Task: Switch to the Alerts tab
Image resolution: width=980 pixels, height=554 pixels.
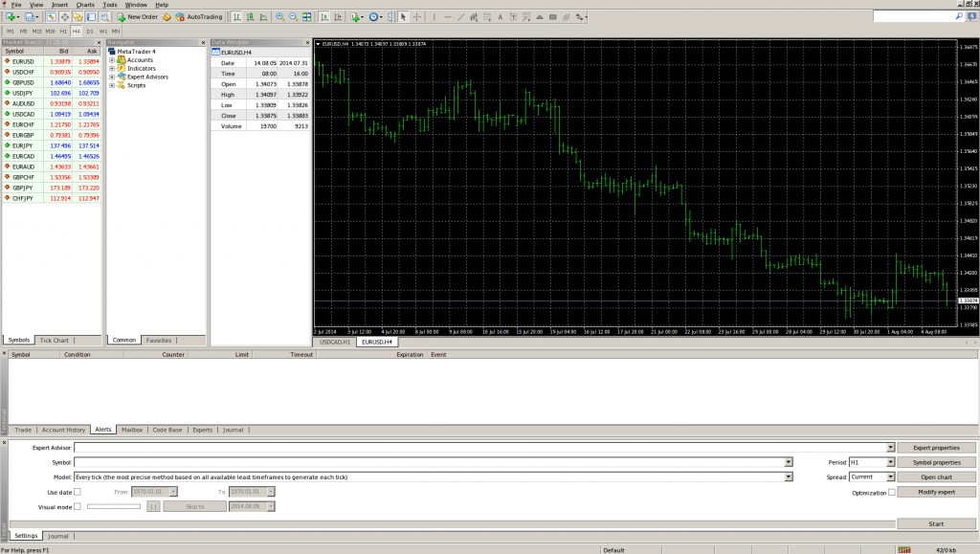Action: pos(101,430)
